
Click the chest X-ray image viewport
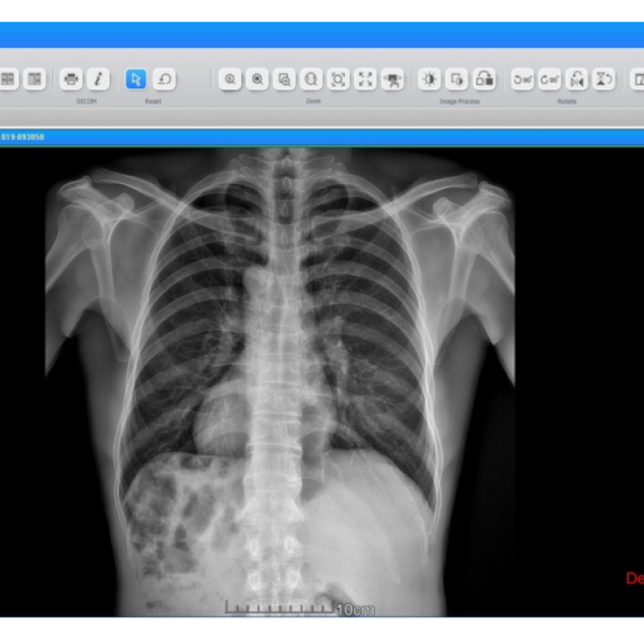tap(322, 382)
